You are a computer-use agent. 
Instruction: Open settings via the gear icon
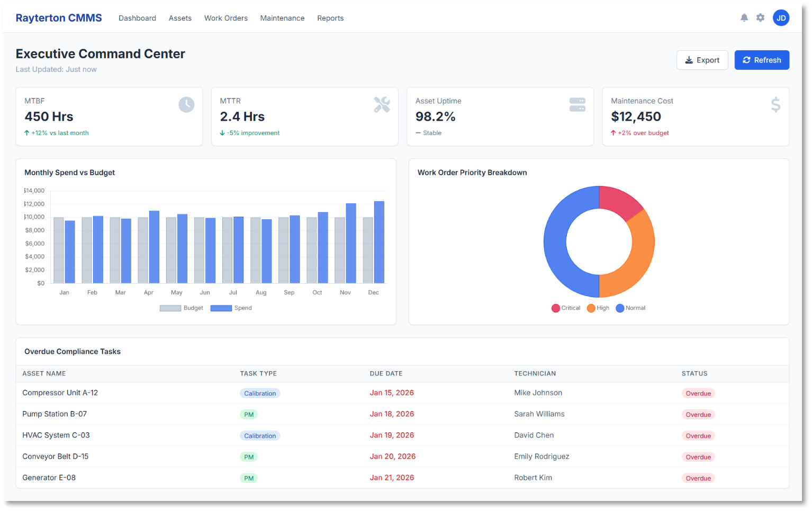(x=760, y=18)
